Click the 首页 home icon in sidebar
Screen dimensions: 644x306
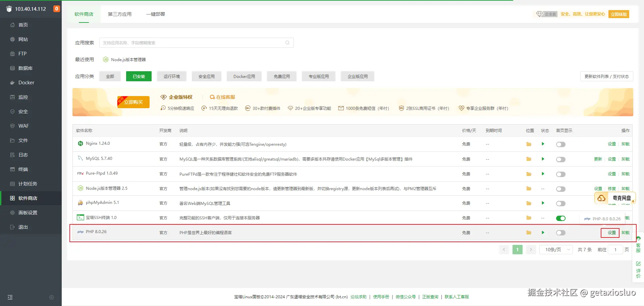12,25
